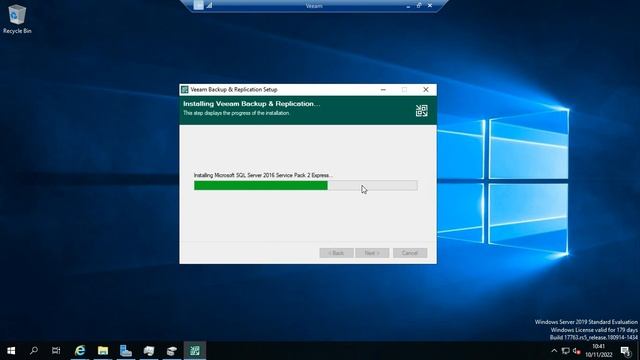Click the Installing Veeam Backup & Replication heading
Image resolution: width=640 pixels, height=360 pixels.
(x=251, y=104)
